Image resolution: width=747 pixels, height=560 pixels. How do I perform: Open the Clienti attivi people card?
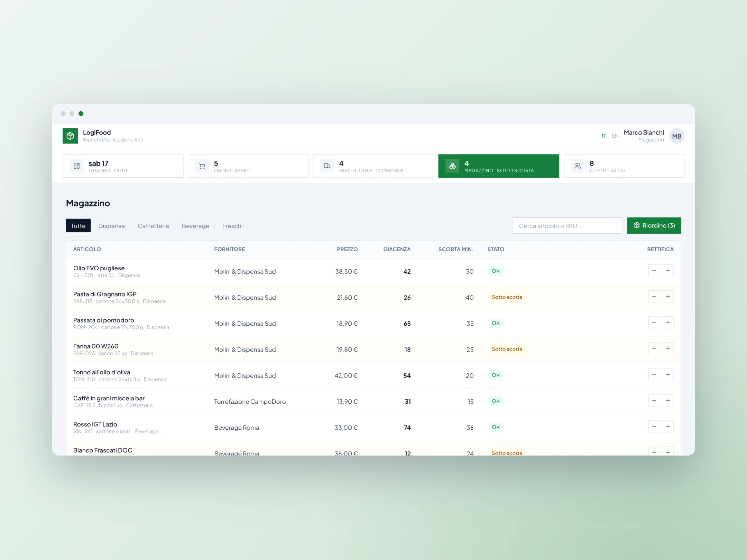pyautogui.click(x=624, y=166)
